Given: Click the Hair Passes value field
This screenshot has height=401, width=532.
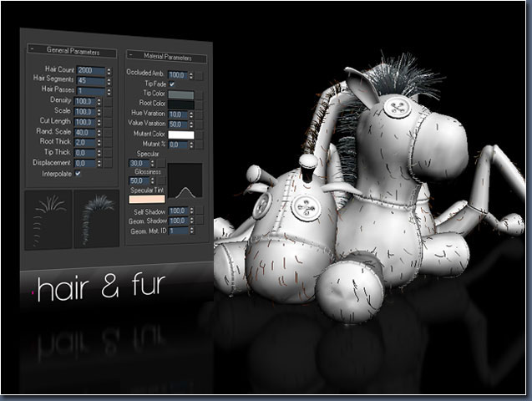Looking at the screenshot, I should coord(90,91).
